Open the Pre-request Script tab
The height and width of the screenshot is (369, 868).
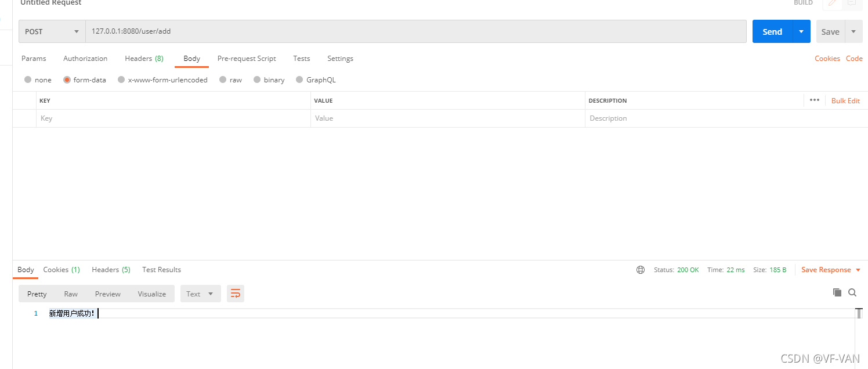[247, 58]
